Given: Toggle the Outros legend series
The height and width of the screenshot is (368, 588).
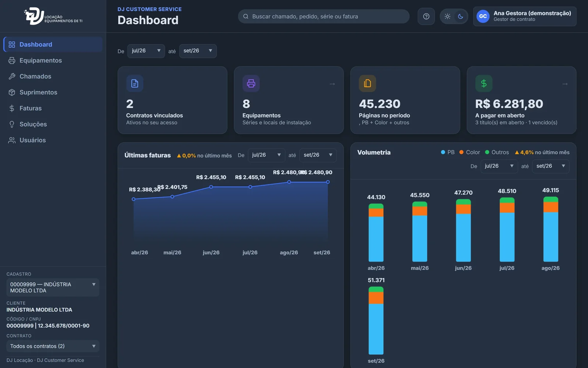Looking at the screenshot, I should pyautogui.click(x=497, y=152).
